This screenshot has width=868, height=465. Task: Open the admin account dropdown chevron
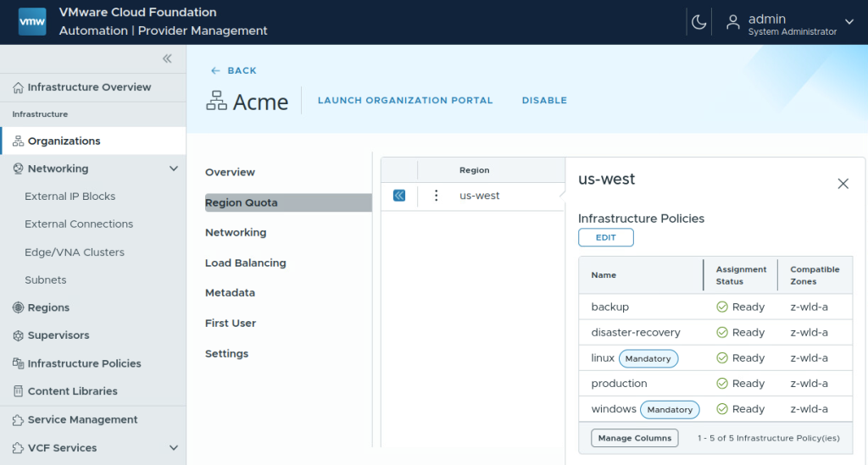click(849, 22)
